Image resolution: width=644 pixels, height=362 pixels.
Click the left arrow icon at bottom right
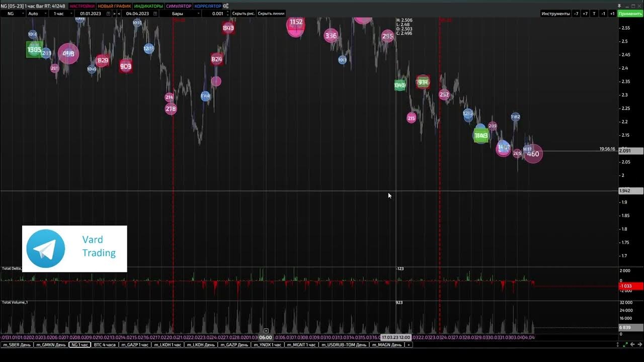[632, 345]
